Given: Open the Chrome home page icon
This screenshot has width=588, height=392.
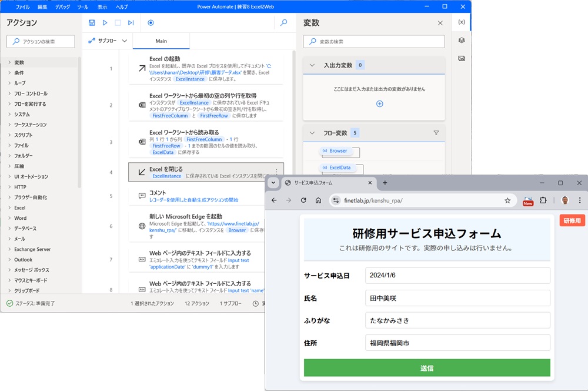Looking at the screenshot, I should pyautogui.click(x=318, y=200).
